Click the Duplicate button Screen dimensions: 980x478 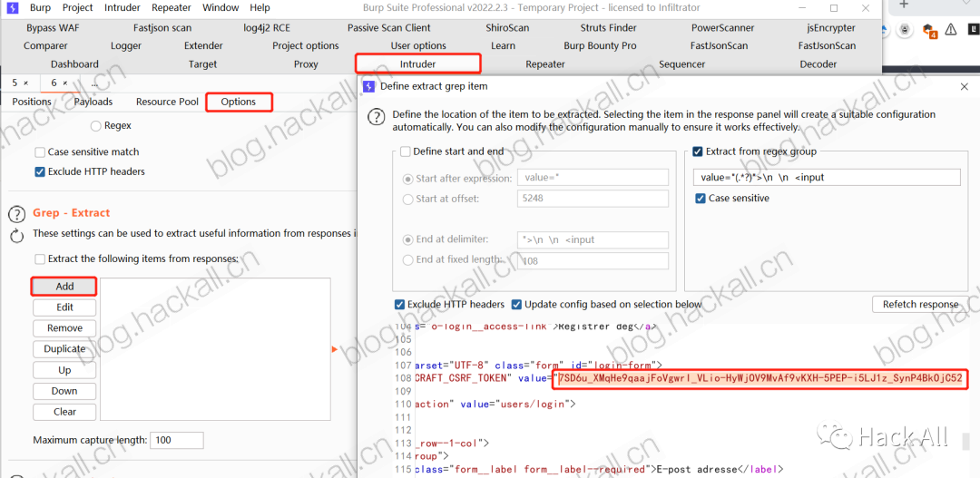click(64, 349)
